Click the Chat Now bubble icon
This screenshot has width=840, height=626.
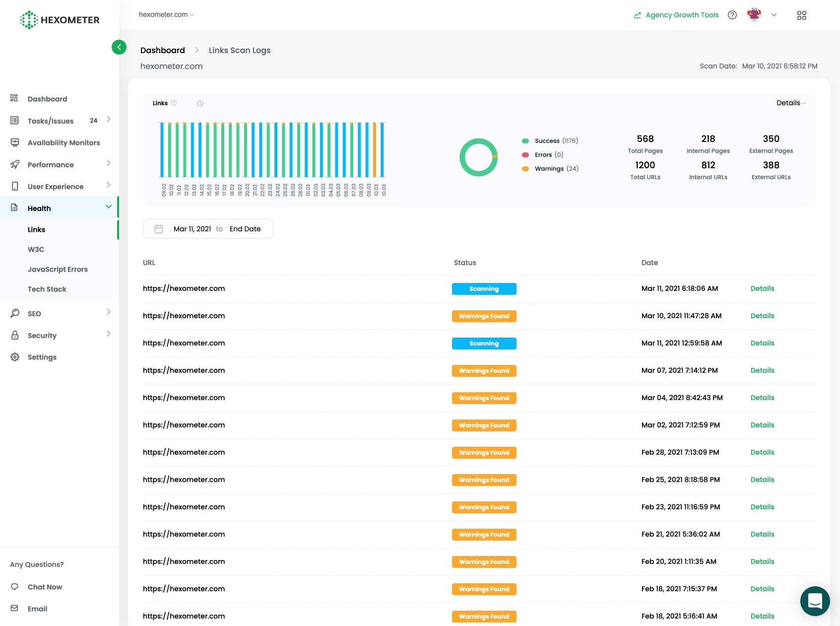pos(14,586)
